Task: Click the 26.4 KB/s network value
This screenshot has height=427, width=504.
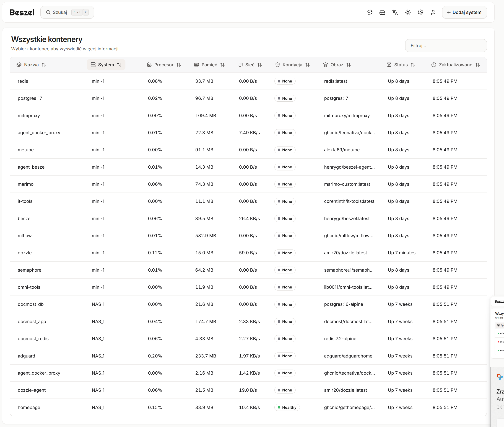Action: [x=249, y=219]
